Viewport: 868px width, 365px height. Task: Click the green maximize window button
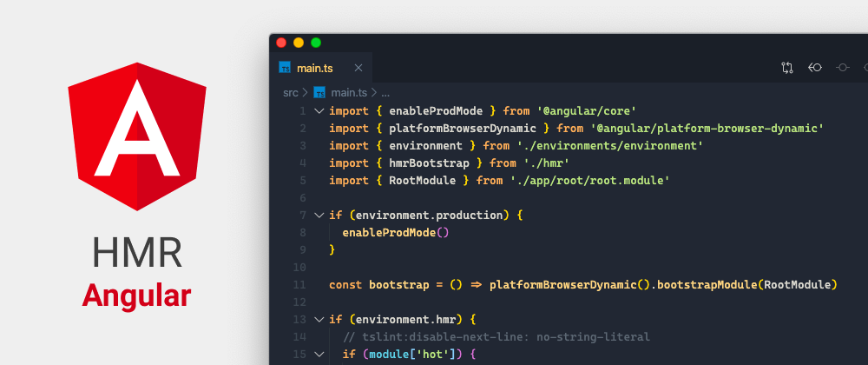click(316, 42)
